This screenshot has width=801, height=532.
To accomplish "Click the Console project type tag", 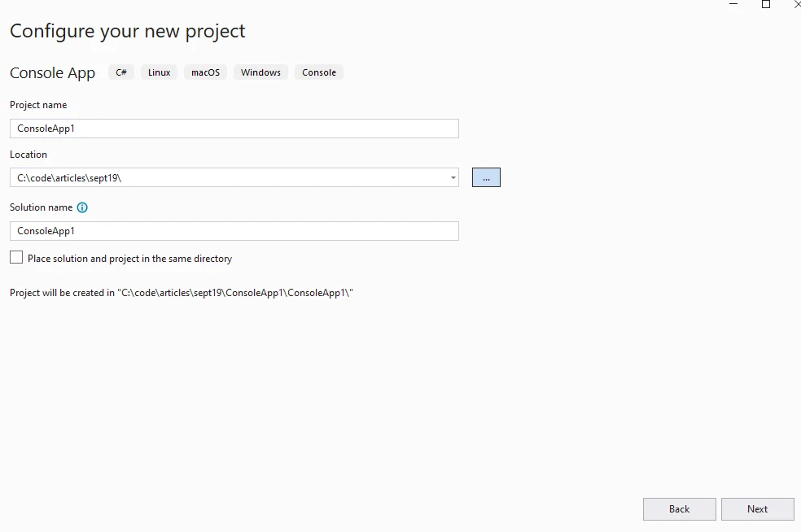I will point(319,72).
